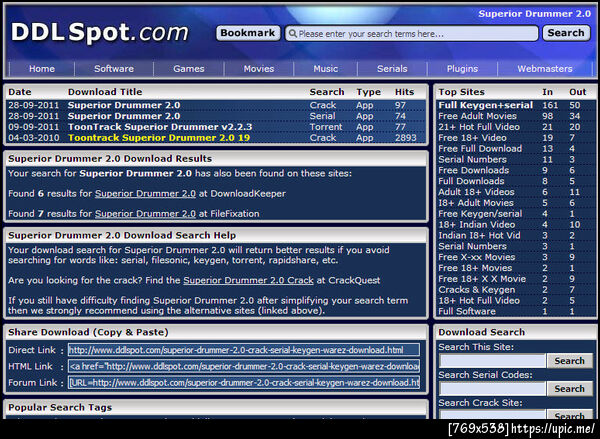Follow Superior Drummer 2.0 link at FileFixation
600x439 pixels.
[145, 214]
